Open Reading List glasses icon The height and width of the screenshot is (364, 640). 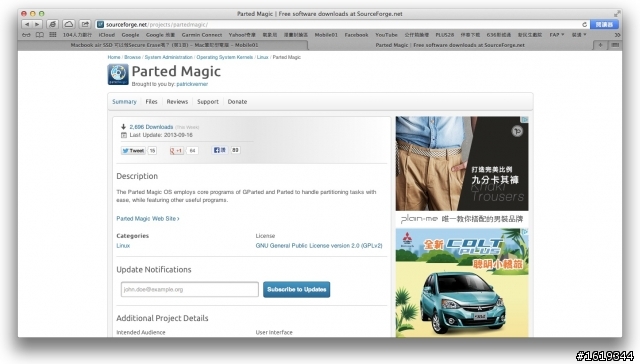[x=26, y=35]
